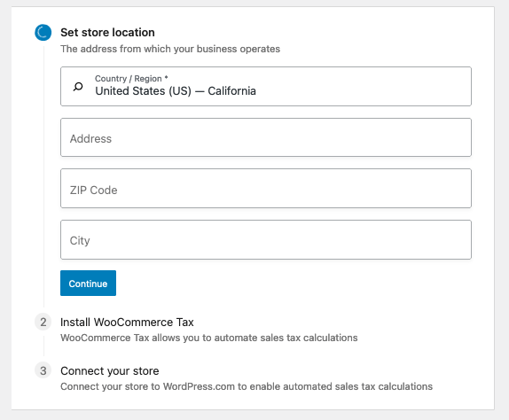Click the Continue button

(x=88, y=284)
